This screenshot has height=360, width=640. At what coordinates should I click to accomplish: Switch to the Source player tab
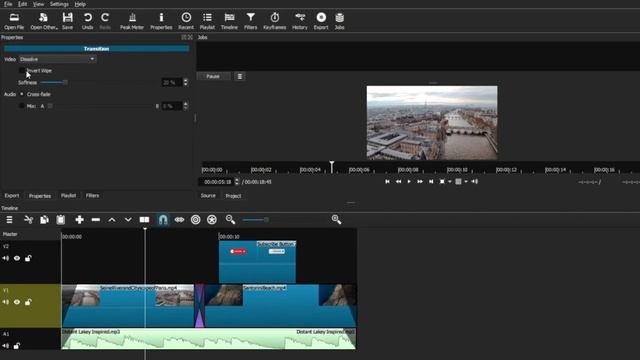(x=208, y=196)
